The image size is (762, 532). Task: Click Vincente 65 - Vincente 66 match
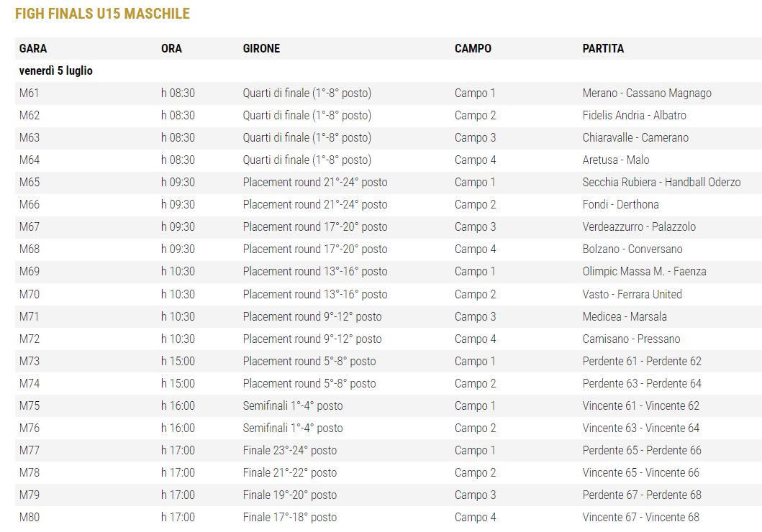[x=641, y=473]
